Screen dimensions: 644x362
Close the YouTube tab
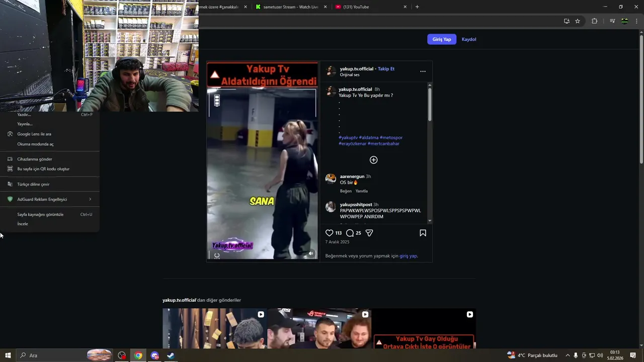(405, 7)
